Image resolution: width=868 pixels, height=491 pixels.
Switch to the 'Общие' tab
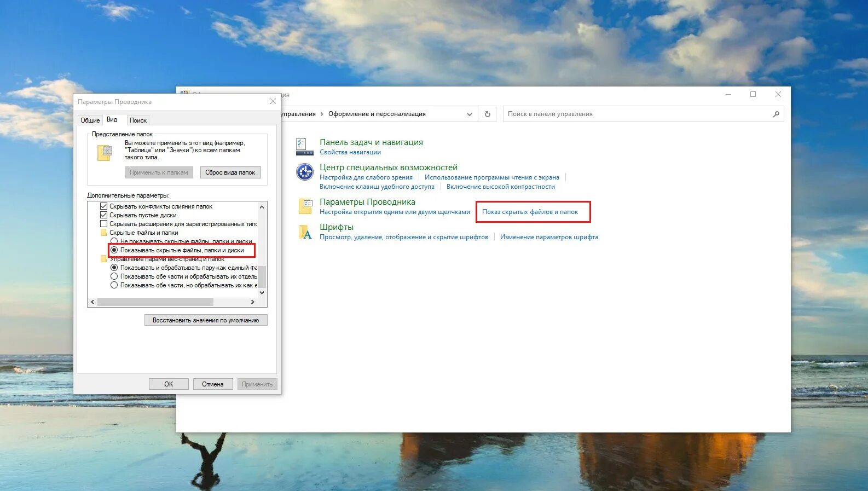click(90, 120)
